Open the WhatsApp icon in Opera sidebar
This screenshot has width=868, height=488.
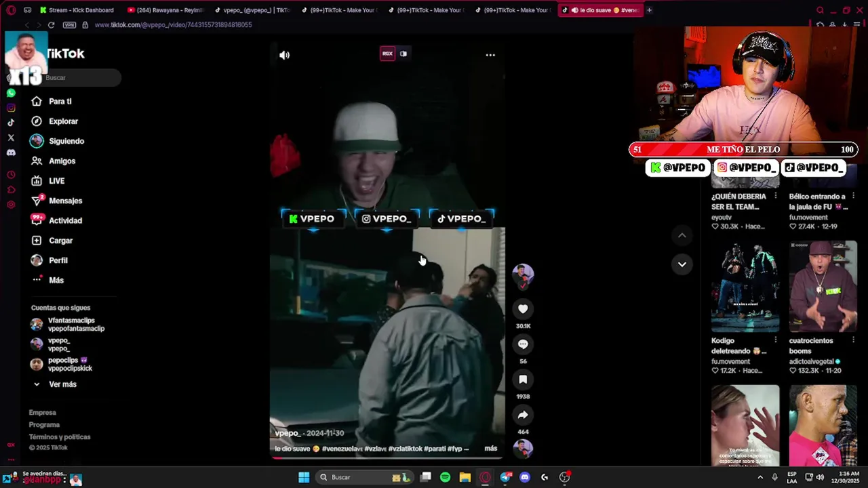(11, 93)
